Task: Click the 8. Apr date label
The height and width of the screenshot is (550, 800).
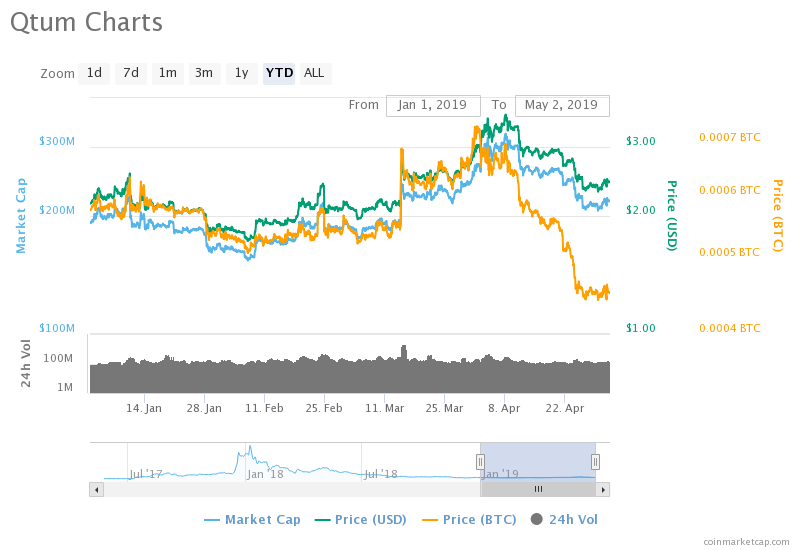Action: coord(504,408)
